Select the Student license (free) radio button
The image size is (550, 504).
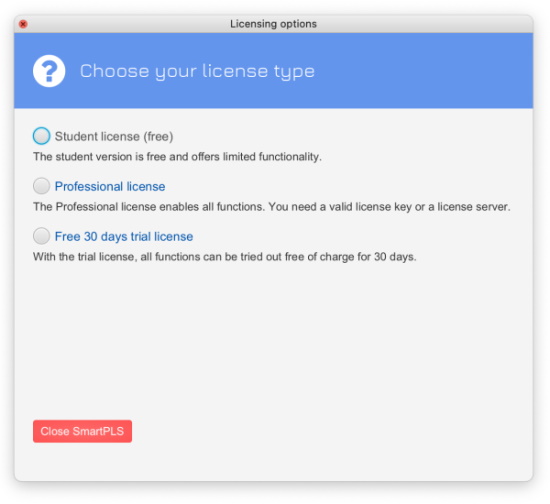point(41,136)
